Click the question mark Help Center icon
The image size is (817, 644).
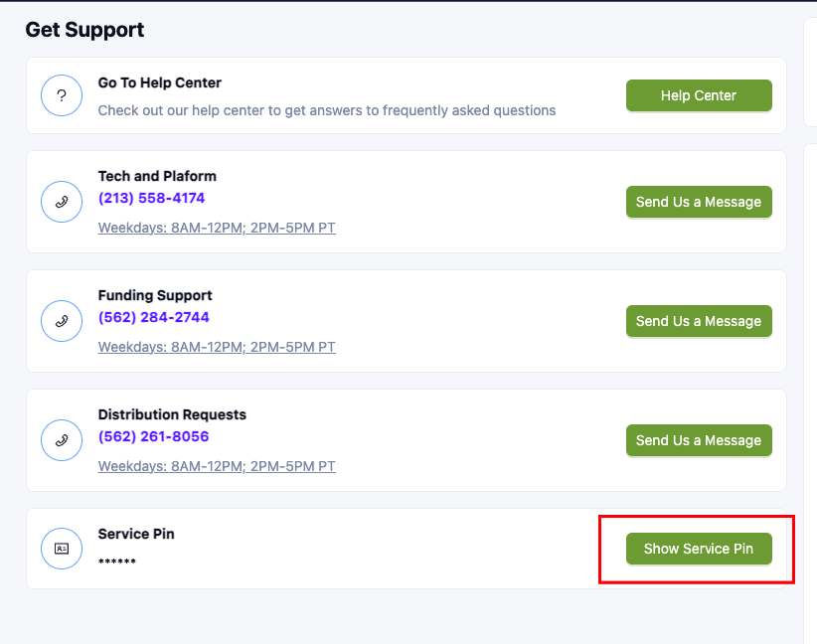pyautogui.click(x=62, y=95)
